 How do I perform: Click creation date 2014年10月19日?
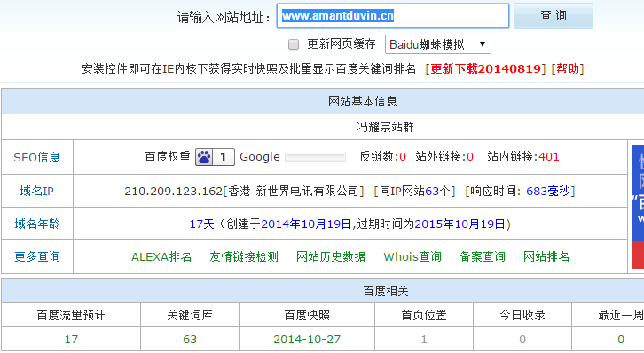pyautogui.click(x=306, y=224)
